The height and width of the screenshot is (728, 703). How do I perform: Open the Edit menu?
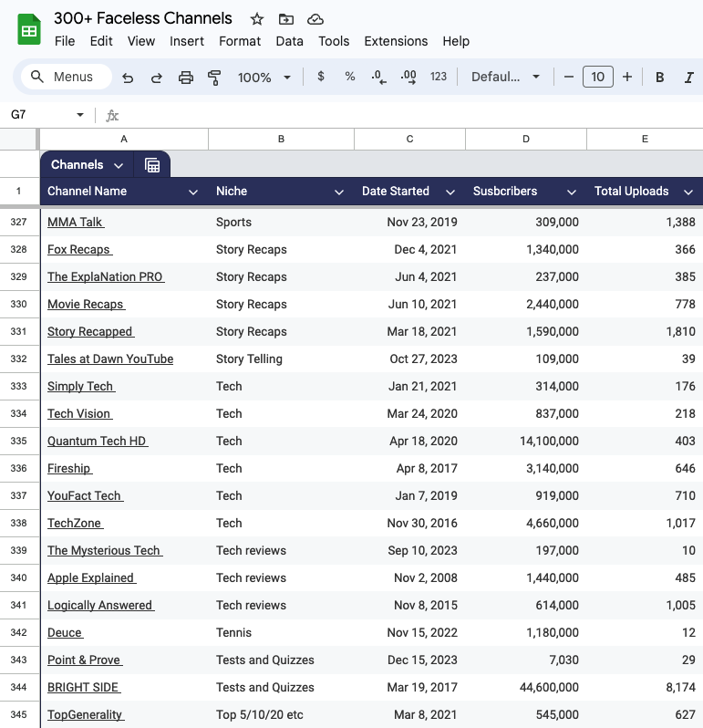101,41
